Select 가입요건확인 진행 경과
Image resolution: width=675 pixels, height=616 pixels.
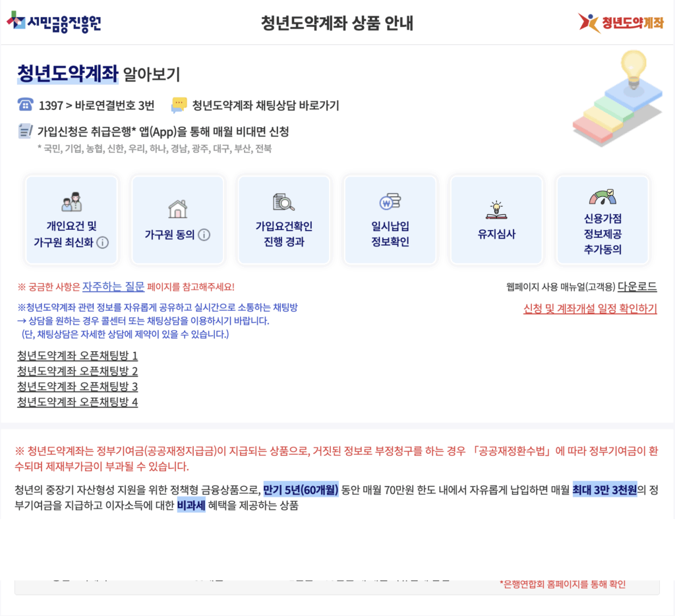[283, 219]
